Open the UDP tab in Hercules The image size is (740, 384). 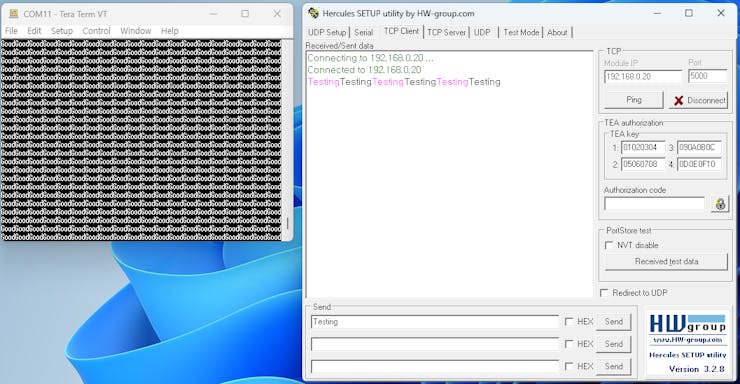(x=482, y=33)
